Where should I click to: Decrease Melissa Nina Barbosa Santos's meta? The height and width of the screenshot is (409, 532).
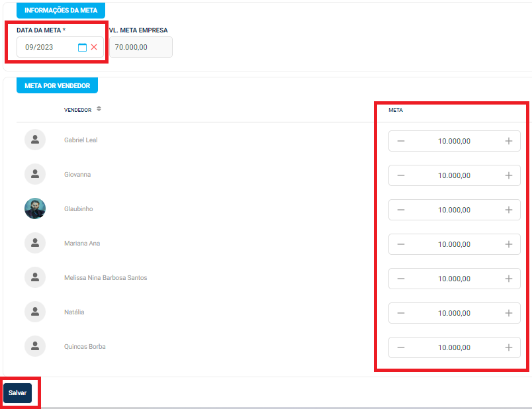point(401,279)
